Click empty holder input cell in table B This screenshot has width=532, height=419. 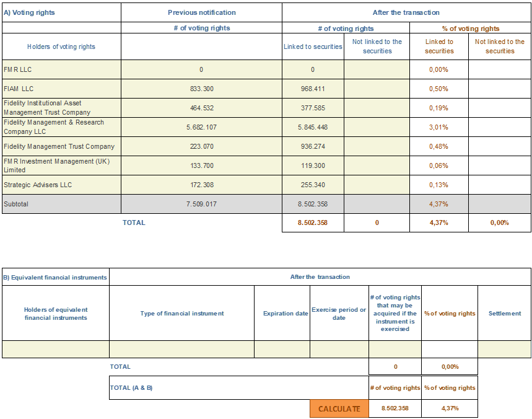[56, 349]
